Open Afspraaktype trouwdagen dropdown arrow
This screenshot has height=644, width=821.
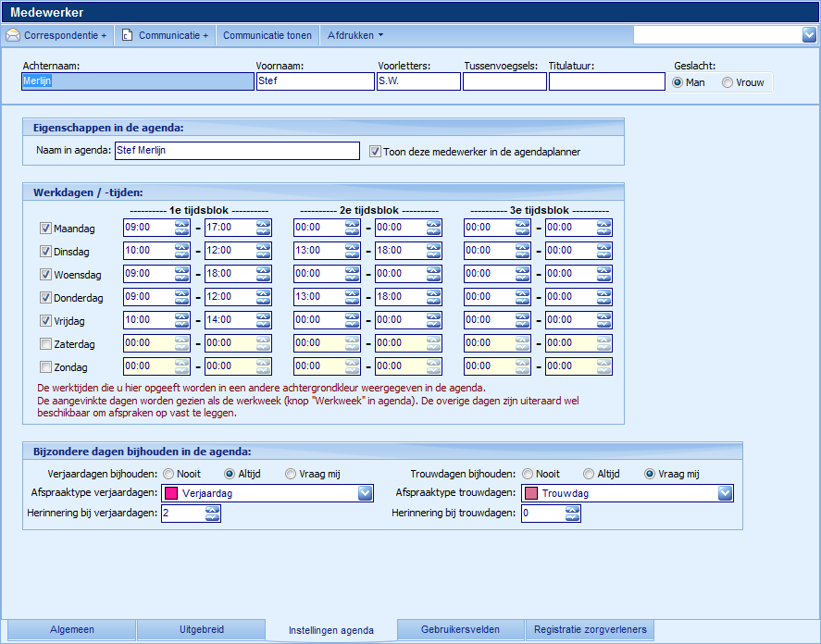tap(725, 493)
